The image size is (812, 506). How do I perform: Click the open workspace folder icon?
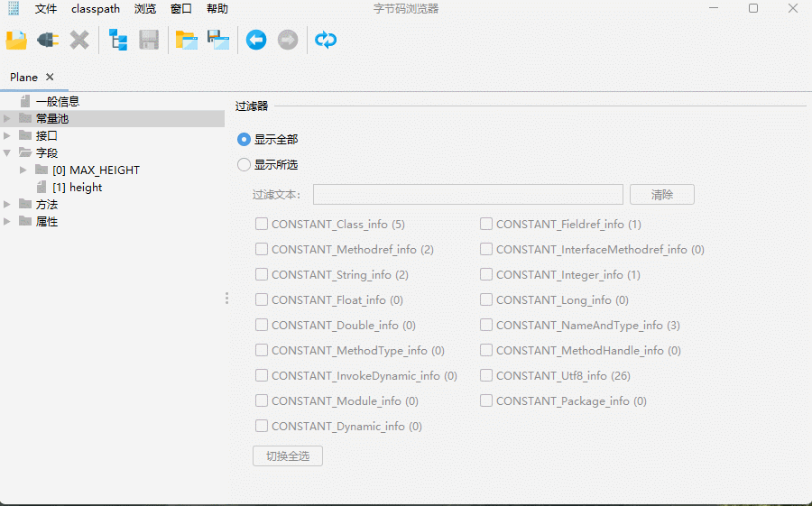(187, 40)
